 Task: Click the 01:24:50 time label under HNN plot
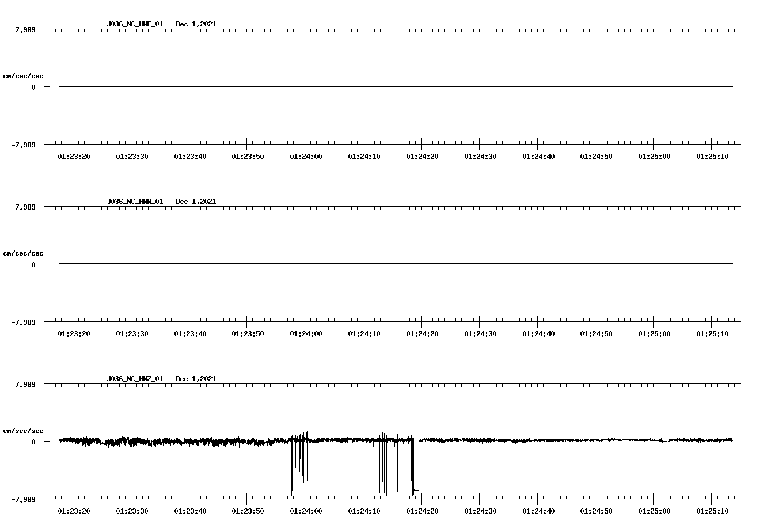pos(596,334)
